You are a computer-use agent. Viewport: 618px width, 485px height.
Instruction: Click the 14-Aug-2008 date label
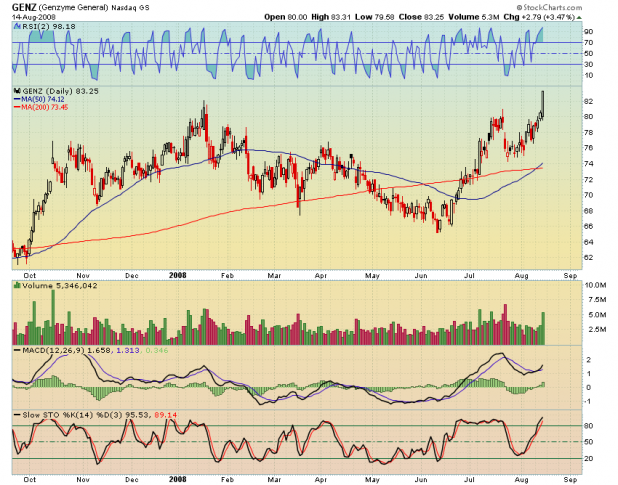pos(34,17)
